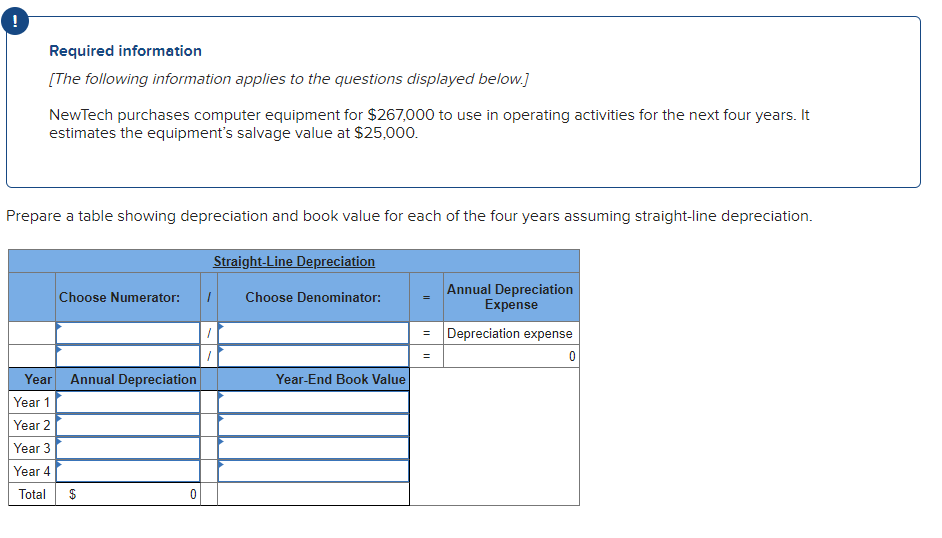Select Year 2 year-end book value field
This screenshot has width=942, height=538.
(313, 425)
